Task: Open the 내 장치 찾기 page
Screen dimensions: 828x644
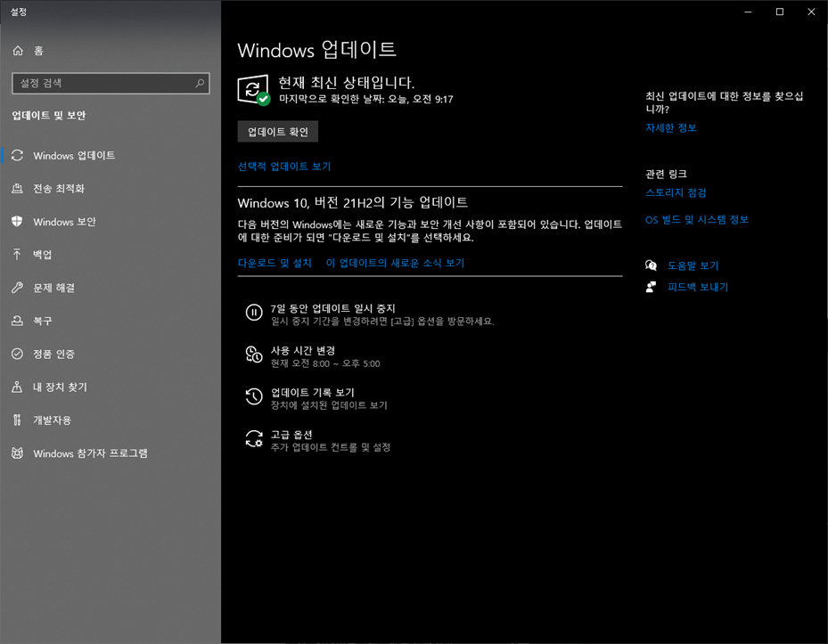Action: pyautogui.click(x=111, y=387)
